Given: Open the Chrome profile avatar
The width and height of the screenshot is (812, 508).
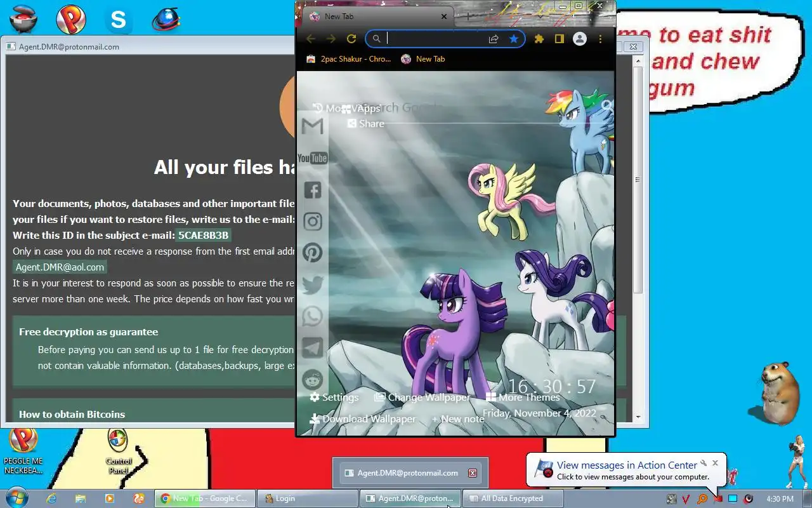Looking at the screenshot, I should click(580, 39).
